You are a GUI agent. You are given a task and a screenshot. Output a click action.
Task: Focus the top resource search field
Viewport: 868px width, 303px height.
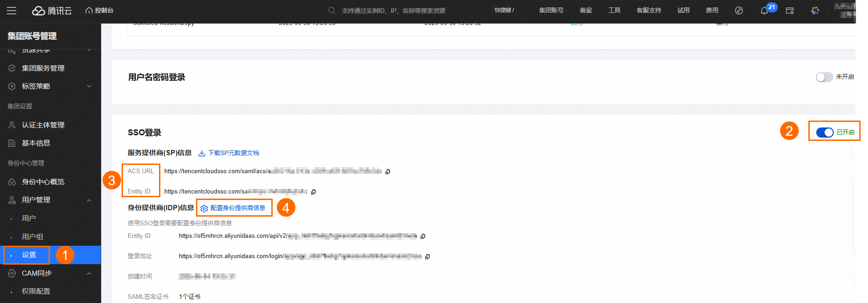click(x=407, y=10)
